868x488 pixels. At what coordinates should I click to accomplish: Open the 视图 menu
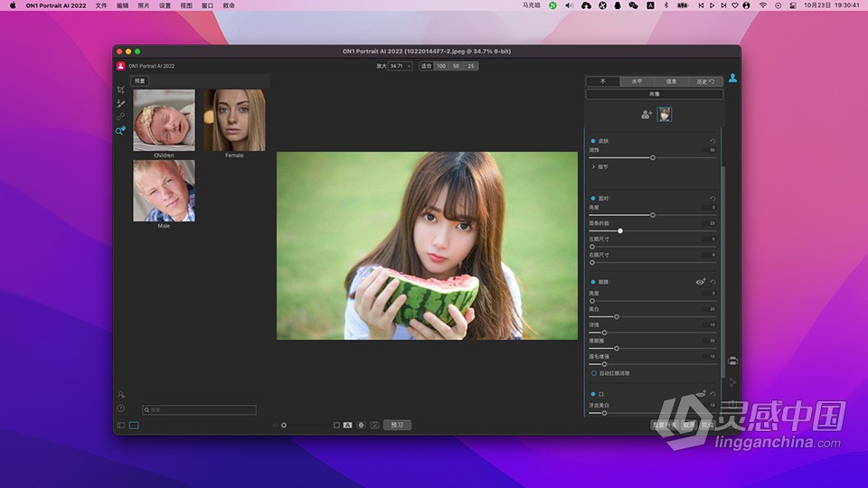[x=186, y=5]
